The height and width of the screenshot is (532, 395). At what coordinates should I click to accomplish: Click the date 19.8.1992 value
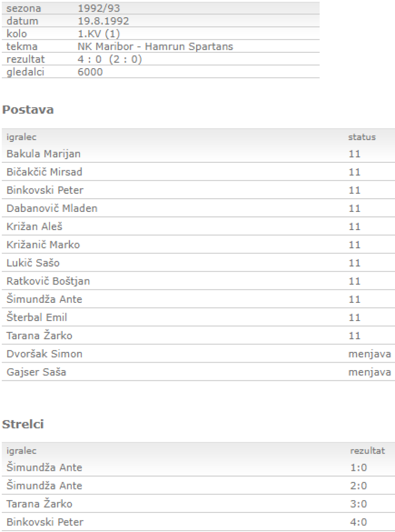click(103, 21)
